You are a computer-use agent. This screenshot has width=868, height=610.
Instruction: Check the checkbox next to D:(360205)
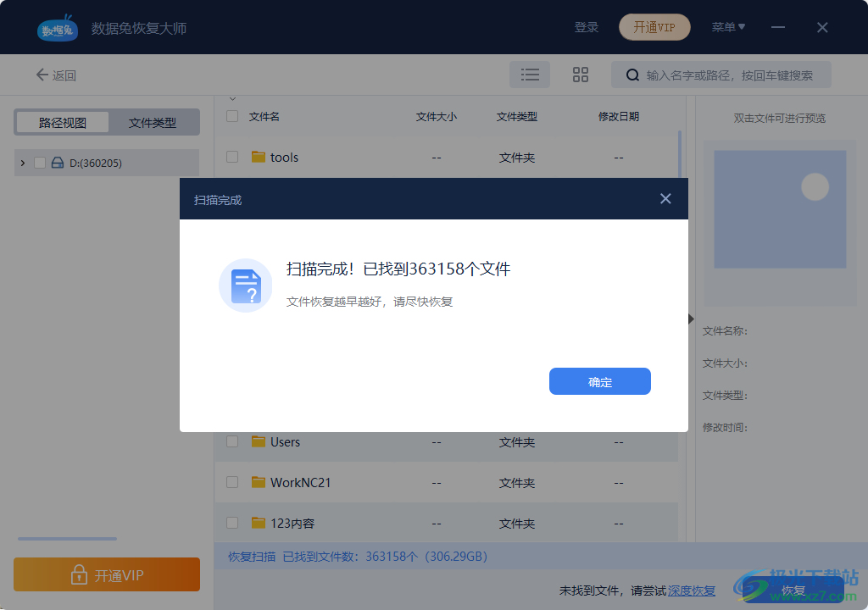[x=37, y=163]
